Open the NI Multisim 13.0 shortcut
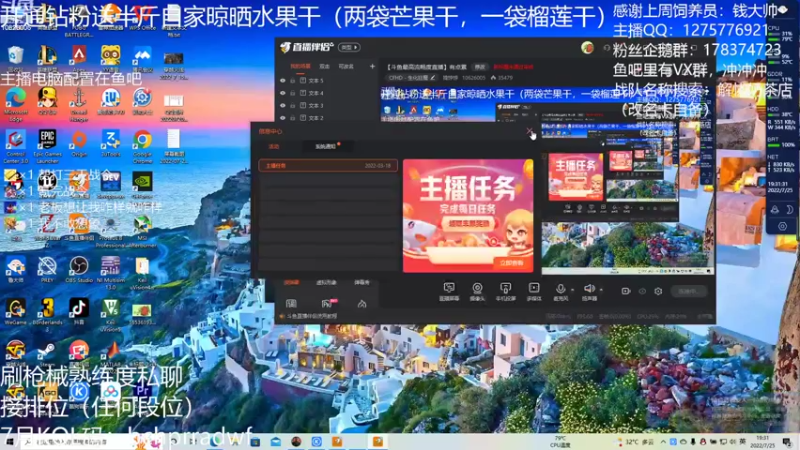The image size is (800, 450). point(110,272)
